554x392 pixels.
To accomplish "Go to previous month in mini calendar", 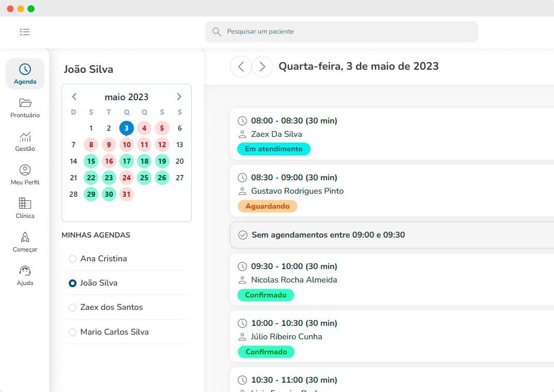I will [74, 97].
